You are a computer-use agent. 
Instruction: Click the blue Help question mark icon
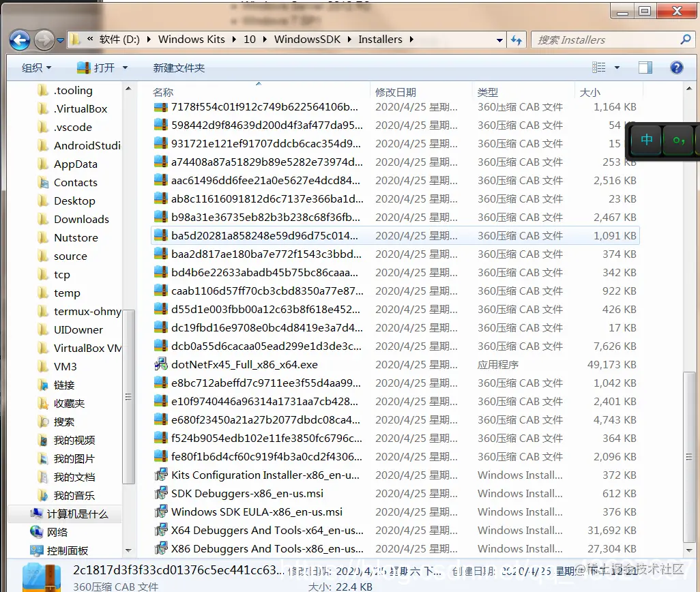(676, 68)
